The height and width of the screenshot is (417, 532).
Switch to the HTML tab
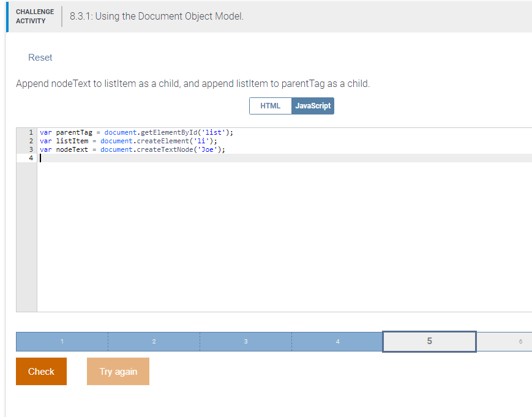pos(270,105)
